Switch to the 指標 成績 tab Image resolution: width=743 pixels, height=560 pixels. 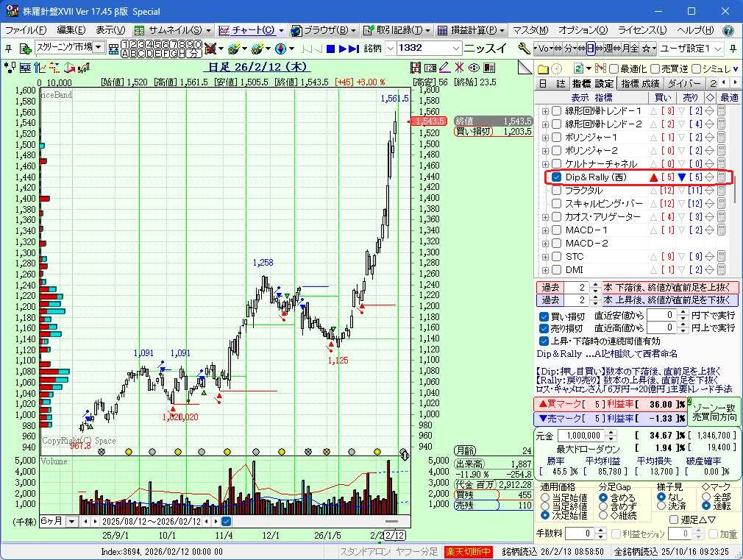[640, 84]
